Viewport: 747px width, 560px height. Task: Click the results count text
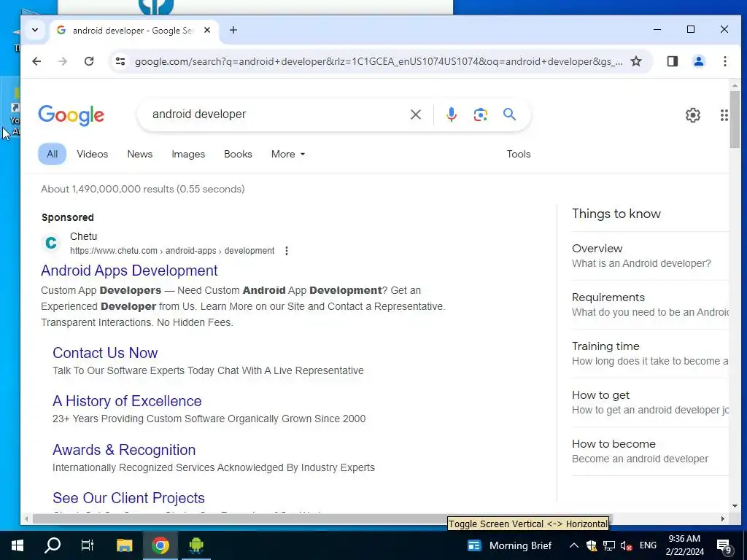pos(142,189)
